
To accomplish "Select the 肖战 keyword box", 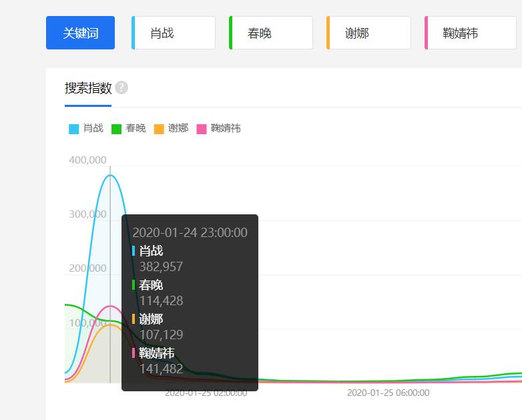I will pos(174,33).
